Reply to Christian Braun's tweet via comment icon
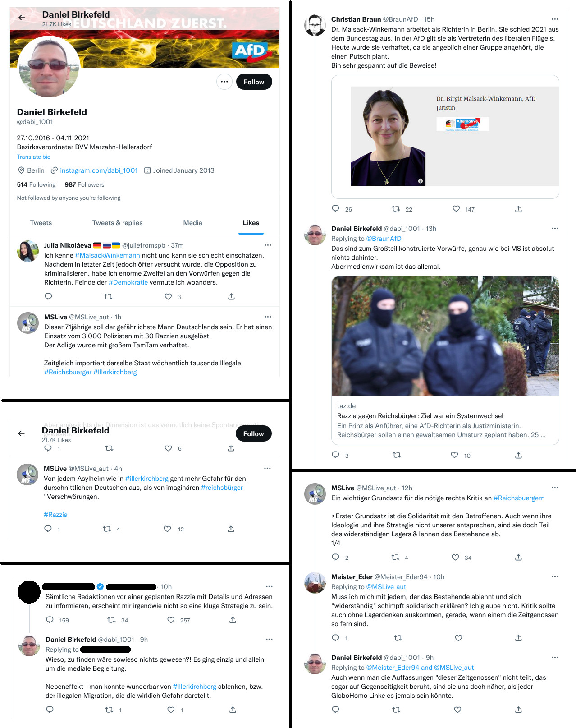576x728 pixels. click(335, 208)
